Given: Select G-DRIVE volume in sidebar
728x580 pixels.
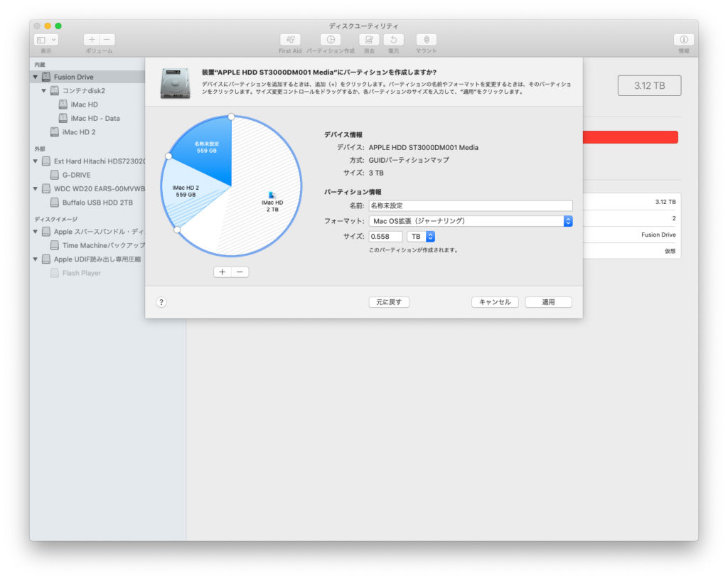Looking at the screenshot, I should point(76,175).
